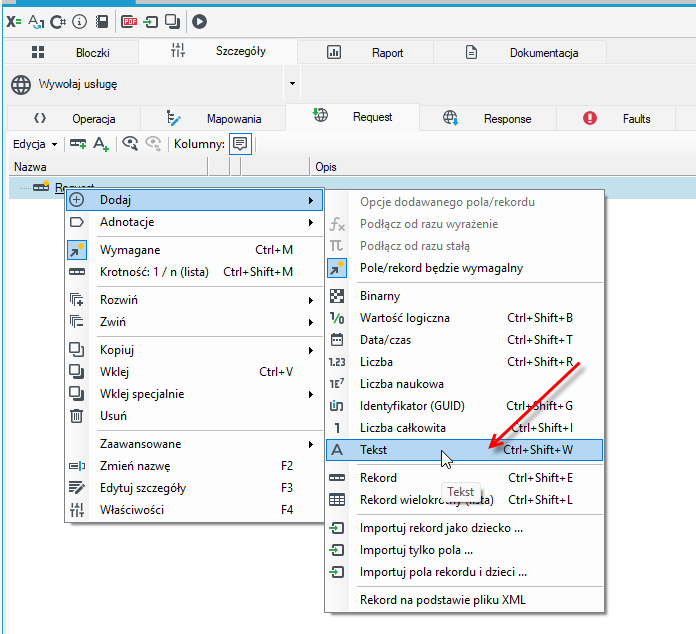Select the Request tree row
Screen dimensions: 696x634
[x=352, y=187]
